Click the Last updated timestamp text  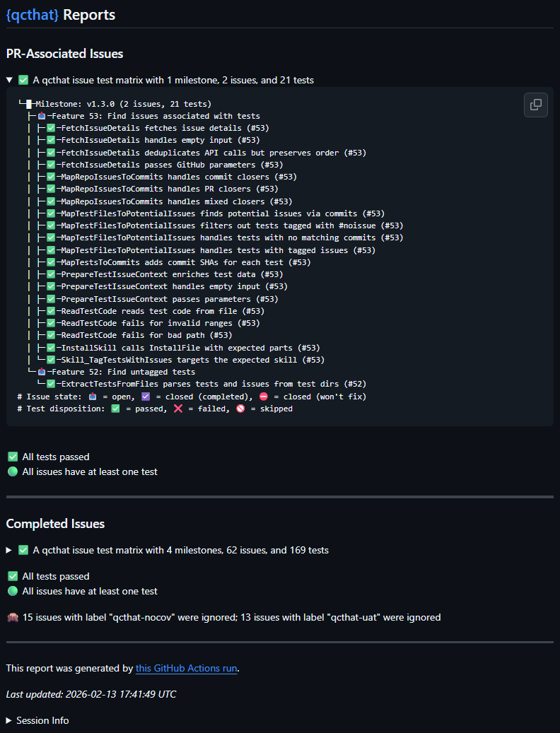91,694
